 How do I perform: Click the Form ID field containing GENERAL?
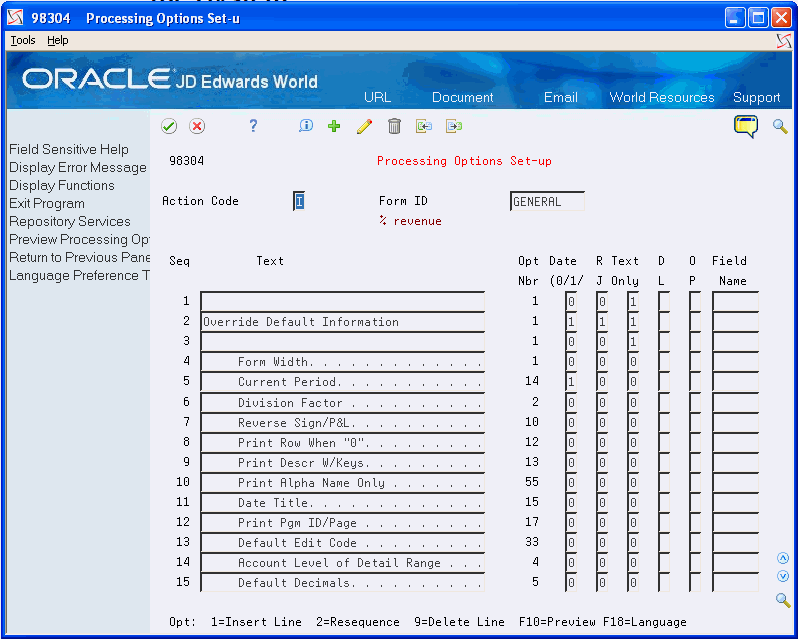[547, 201]
